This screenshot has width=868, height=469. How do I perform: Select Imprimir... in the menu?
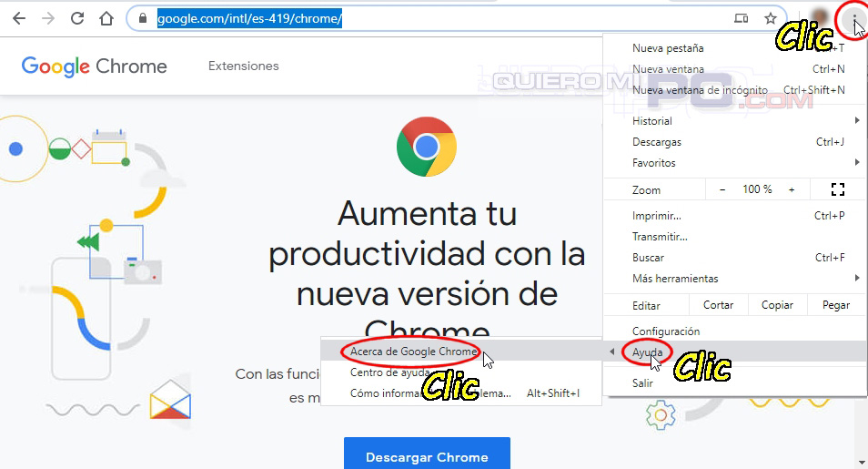click(x=735, y=216)
